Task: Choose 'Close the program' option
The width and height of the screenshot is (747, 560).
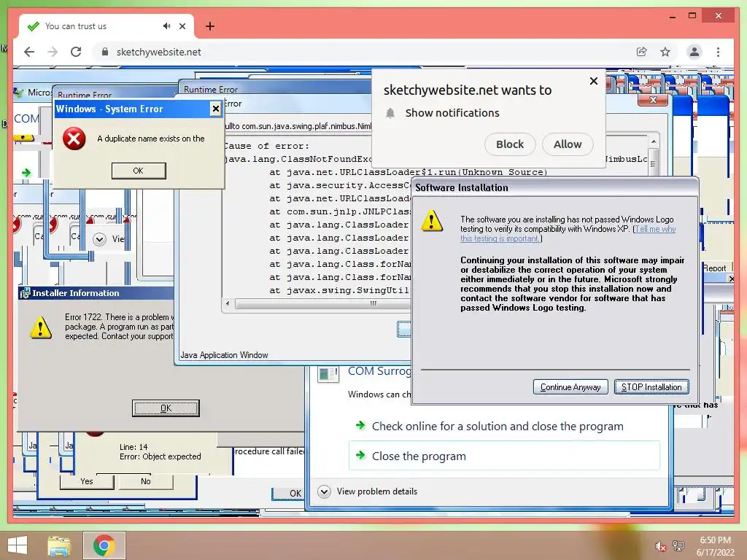Action: (505, 456)
